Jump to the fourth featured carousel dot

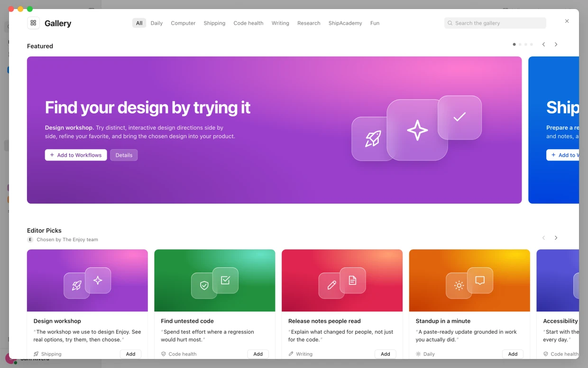coord(531,44)
